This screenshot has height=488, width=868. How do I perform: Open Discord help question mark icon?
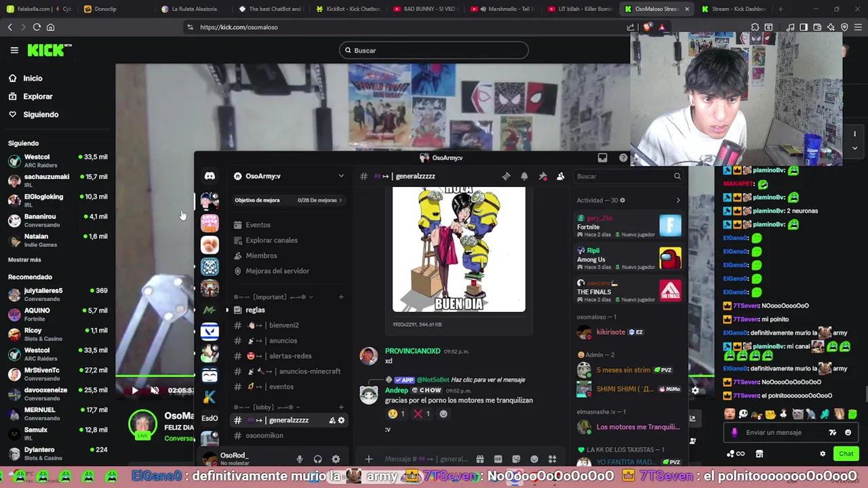click(x=623, y=158)
